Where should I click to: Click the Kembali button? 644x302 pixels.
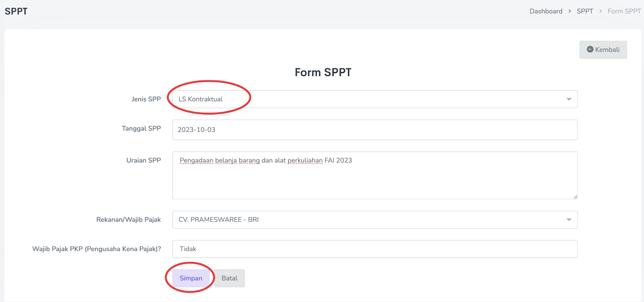(603, 49)
